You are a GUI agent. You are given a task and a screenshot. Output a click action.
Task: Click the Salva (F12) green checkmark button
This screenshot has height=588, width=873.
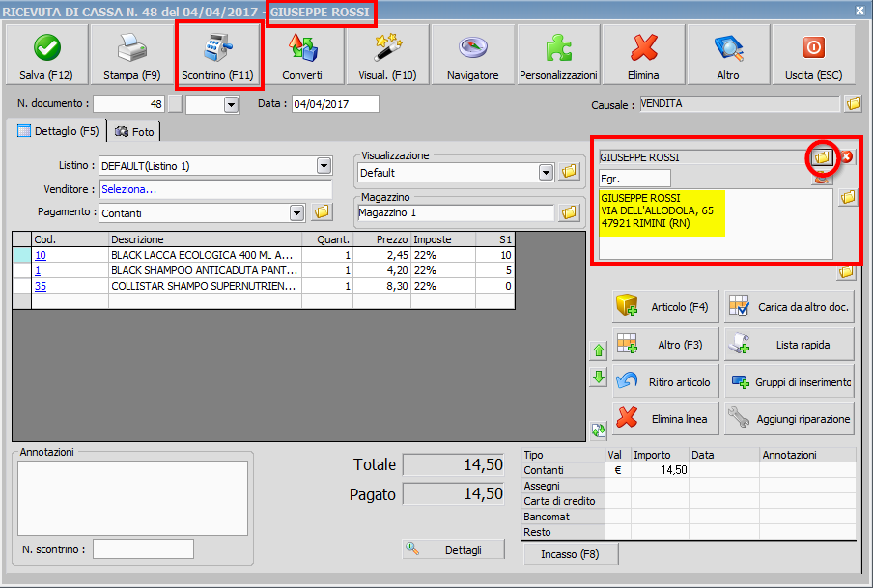(x=46, y=55)
